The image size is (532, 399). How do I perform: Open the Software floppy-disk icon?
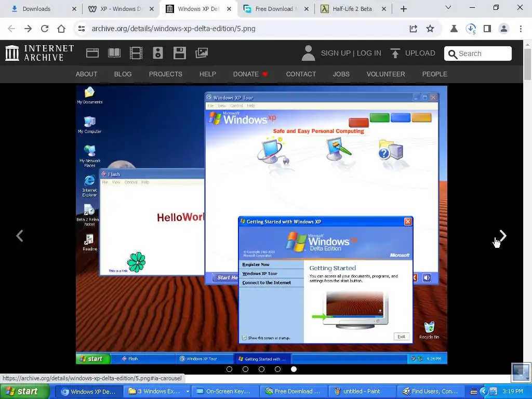click(179, 53)
